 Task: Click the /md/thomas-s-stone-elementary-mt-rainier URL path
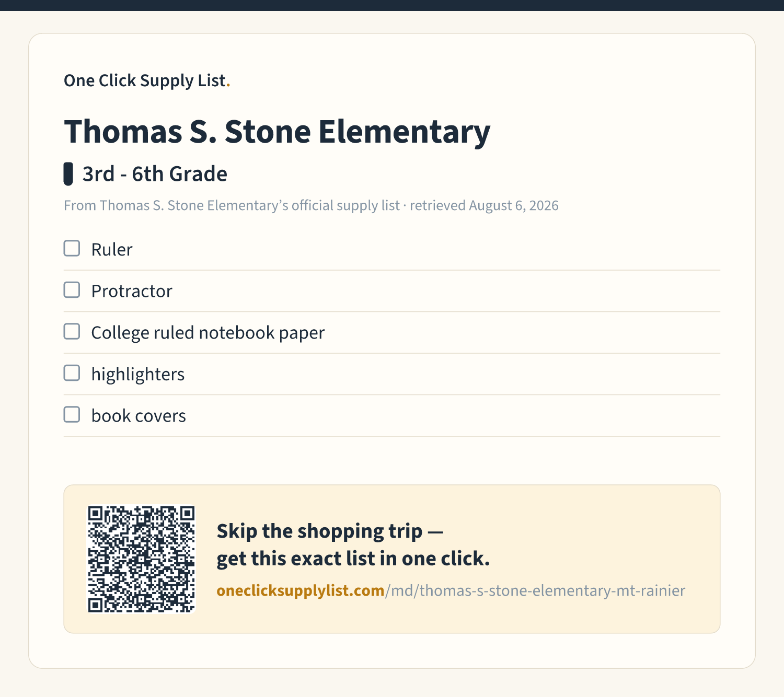point(535,590)
